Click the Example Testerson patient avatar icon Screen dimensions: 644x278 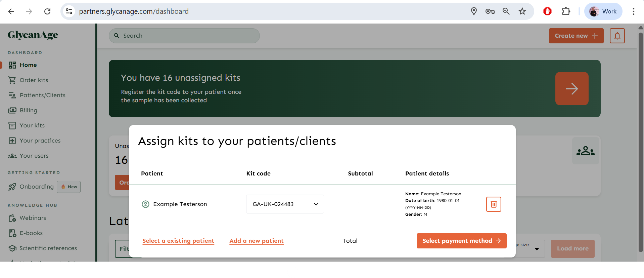145,204
